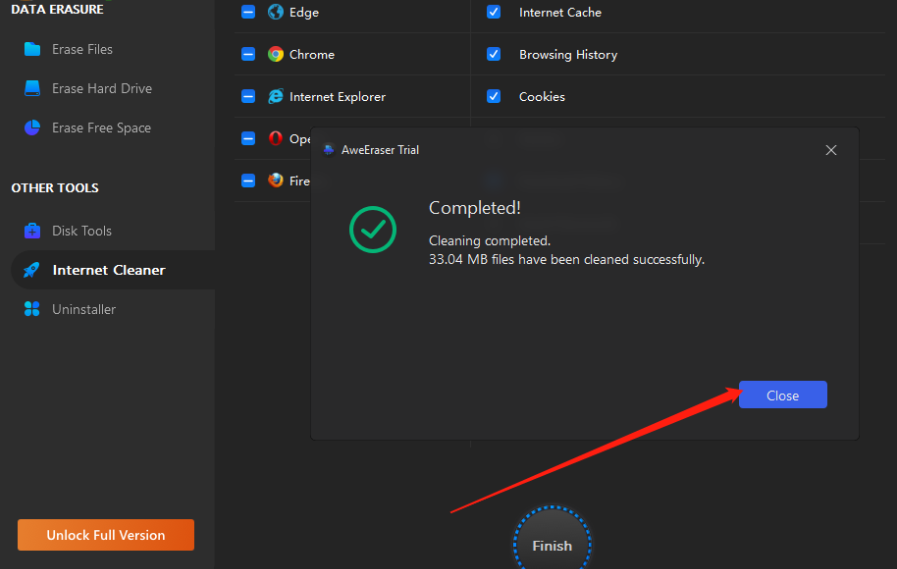
Task: Click the Internet Cache label
Action: [560, 13]
